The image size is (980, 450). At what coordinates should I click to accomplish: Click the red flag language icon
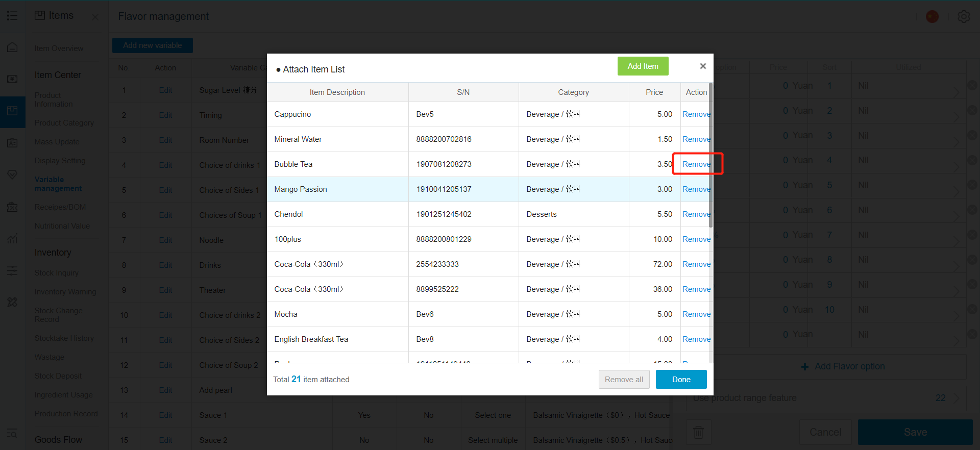[932, 17]
